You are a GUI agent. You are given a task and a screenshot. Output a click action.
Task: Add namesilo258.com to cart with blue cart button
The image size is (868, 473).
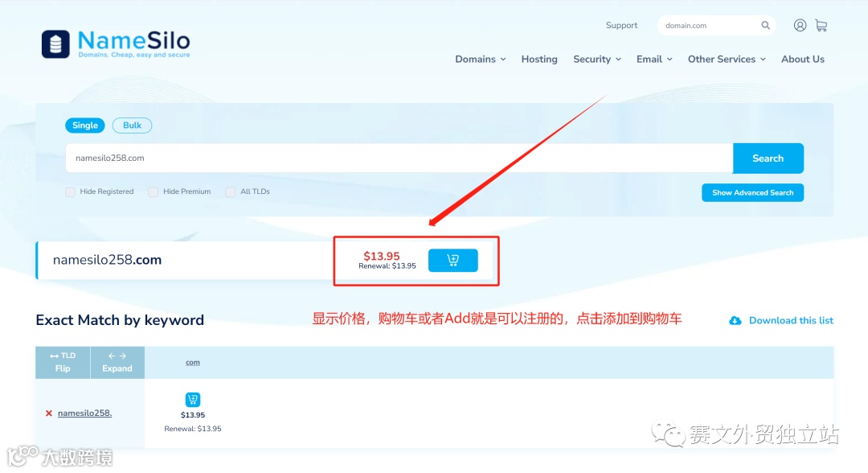(x=452, y=261)
